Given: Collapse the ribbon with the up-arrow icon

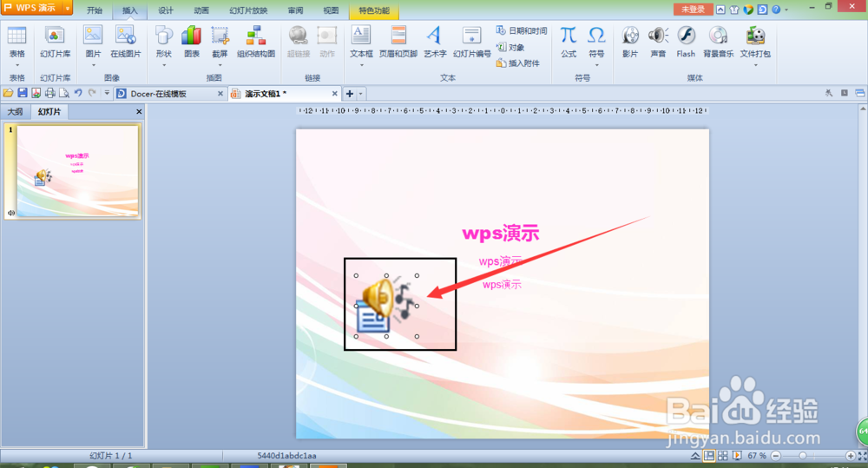Looking at the screenshot, I should pos(720,10).
